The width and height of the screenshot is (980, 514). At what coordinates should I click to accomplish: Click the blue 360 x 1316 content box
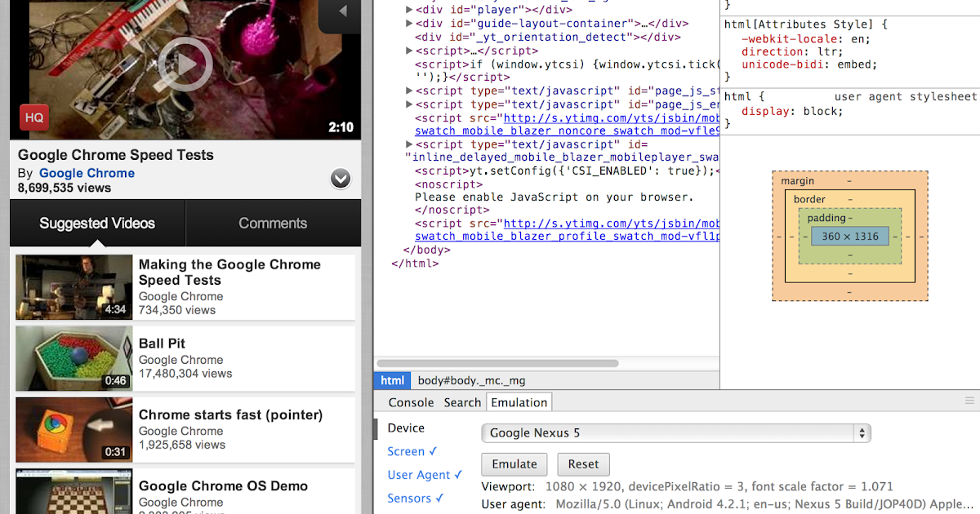point(849,236)
